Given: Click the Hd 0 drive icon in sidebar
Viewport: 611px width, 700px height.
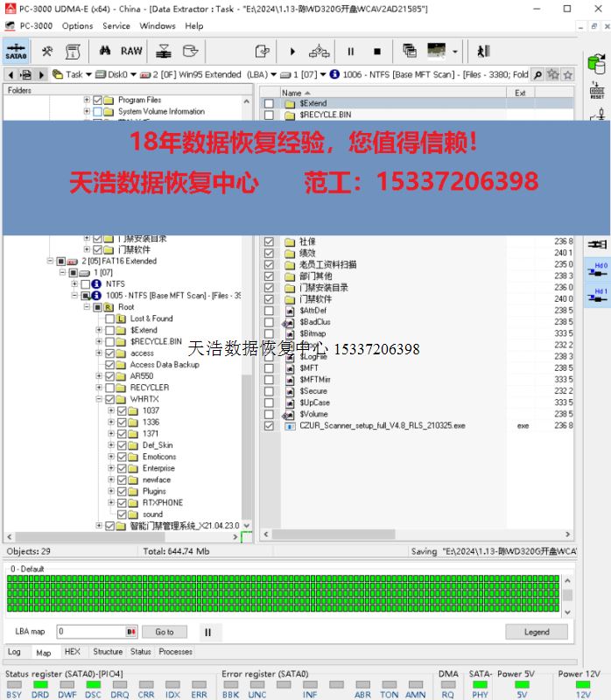Looking at the screenshot, I should (x=599, y=269).
